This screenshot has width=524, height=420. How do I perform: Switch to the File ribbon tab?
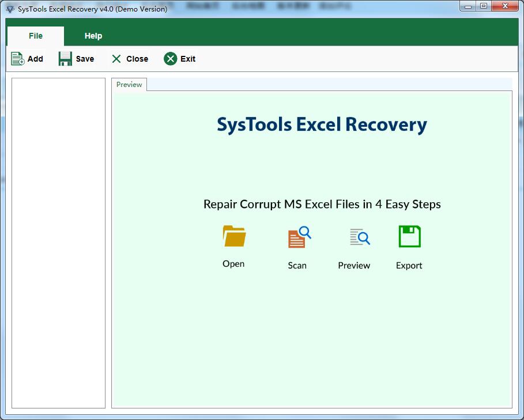point(36,36)
